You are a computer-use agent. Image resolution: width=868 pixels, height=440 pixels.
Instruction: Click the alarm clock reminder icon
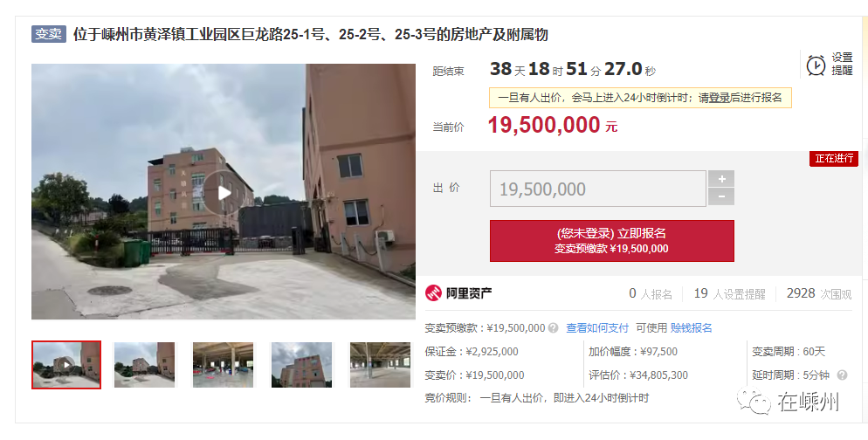pos(816,65)
